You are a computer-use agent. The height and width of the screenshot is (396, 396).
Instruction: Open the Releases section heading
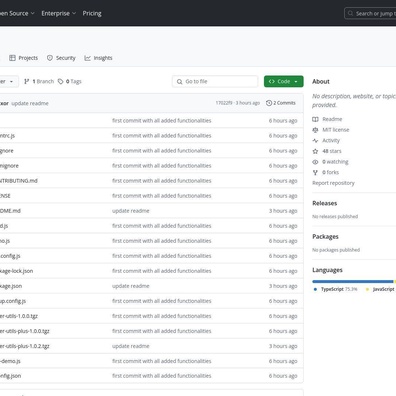pyautogui.click(x=325, y=203)
